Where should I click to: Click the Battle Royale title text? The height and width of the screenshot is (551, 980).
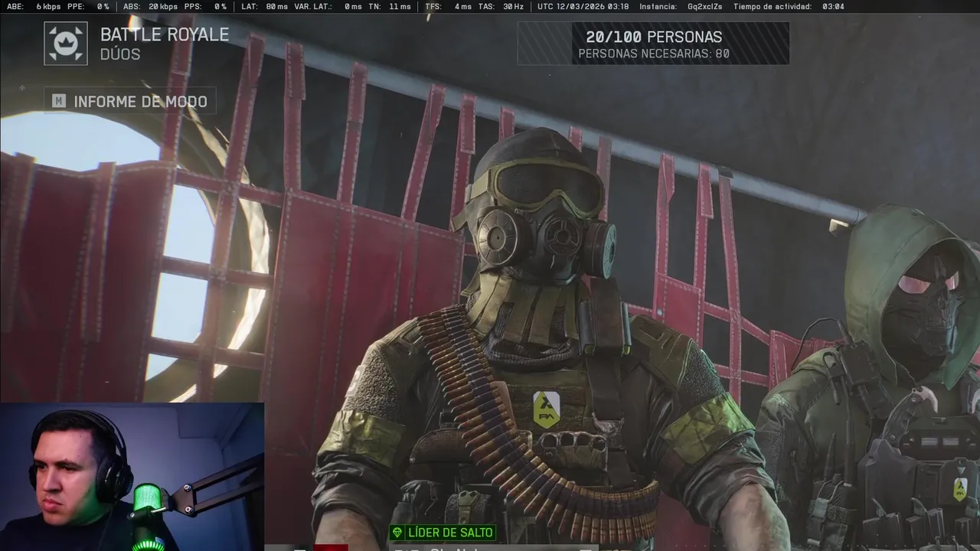tap(165, 34)
